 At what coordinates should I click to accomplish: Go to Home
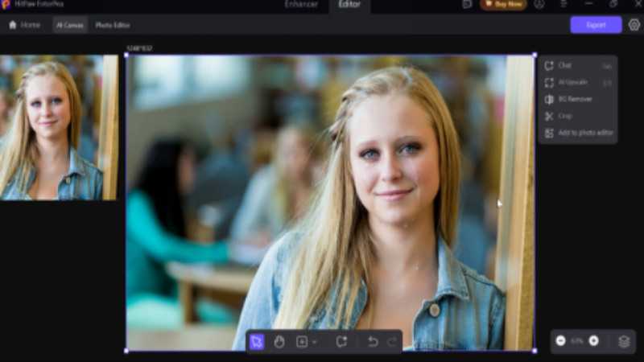25,25
